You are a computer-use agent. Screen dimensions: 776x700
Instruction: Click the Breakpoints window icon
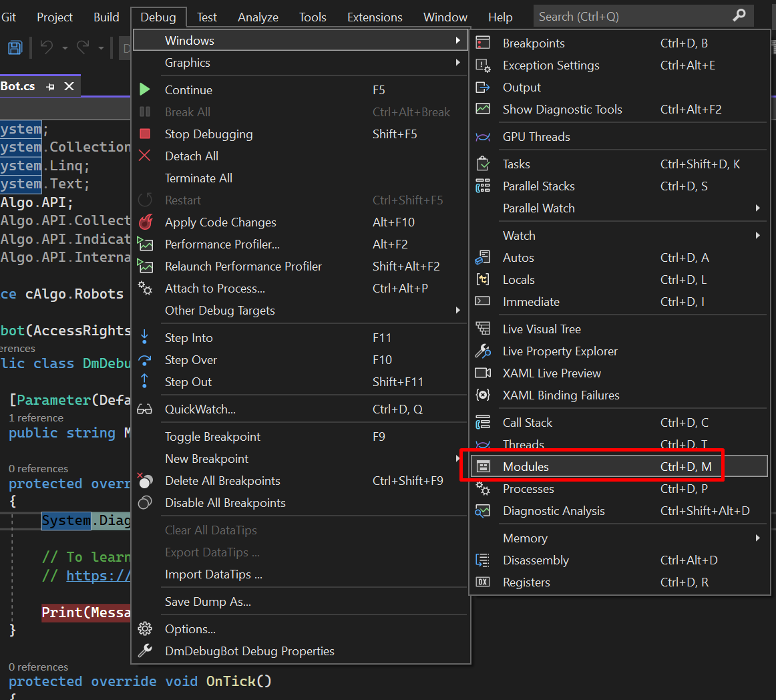coord(483,43)
